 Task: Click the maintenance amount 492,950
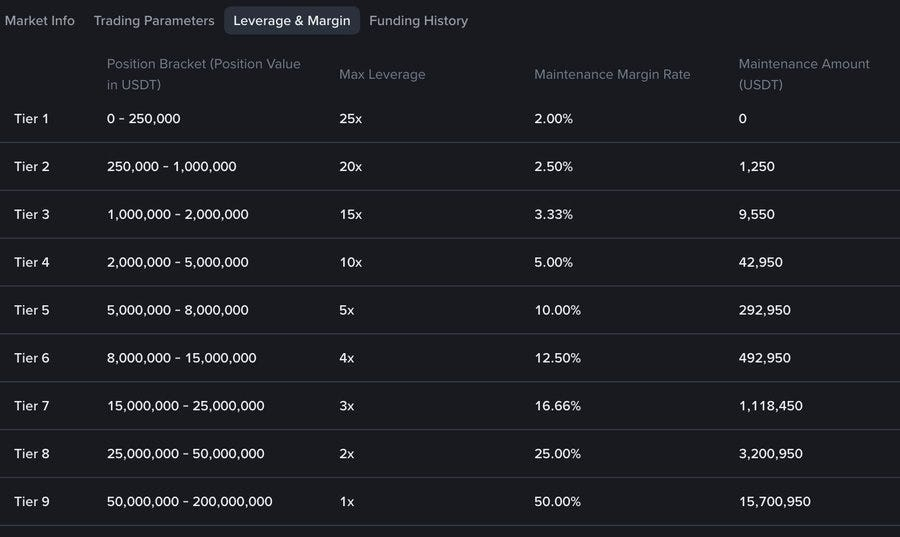[x=765, y=358]
